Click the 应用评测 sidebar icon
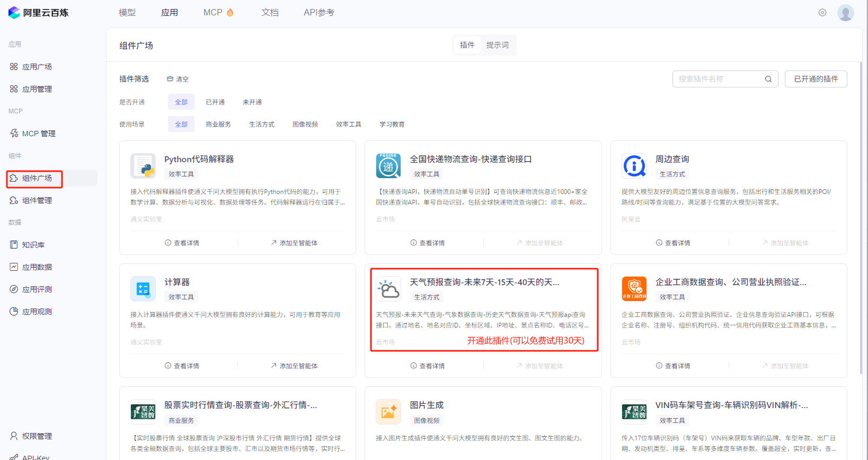Screen dimensions: 868x460 click(14, 289)
